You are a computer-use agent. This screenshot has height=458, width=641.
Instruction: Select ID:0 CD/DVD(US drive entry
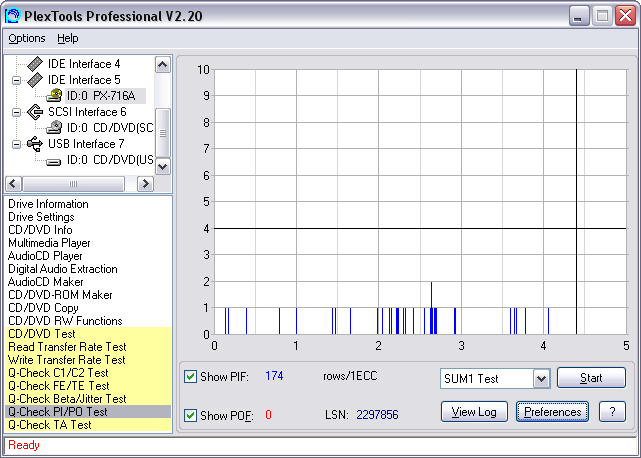click(x=110, y=160)
